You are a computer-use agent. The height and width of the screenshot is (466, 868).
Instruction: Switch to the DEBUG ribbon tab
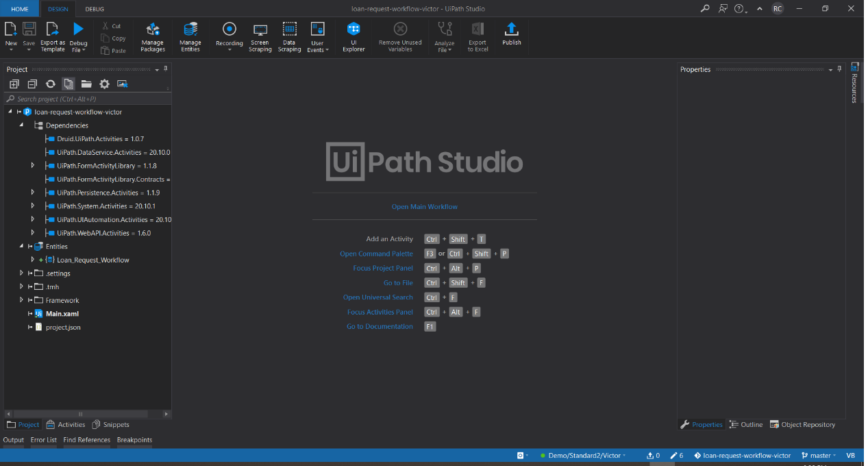pyautogui.click(x=95, y=9)
